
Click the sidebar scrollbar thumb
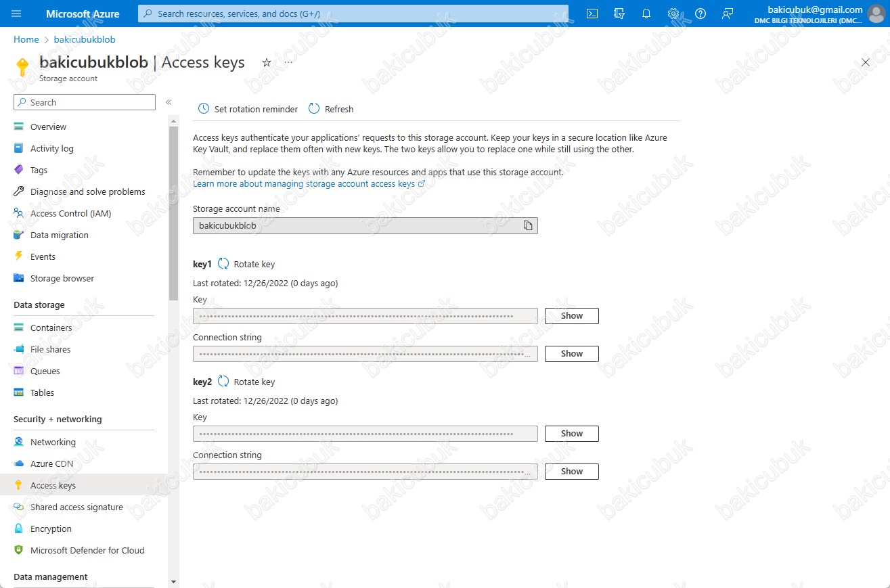[x=173, y=213]
